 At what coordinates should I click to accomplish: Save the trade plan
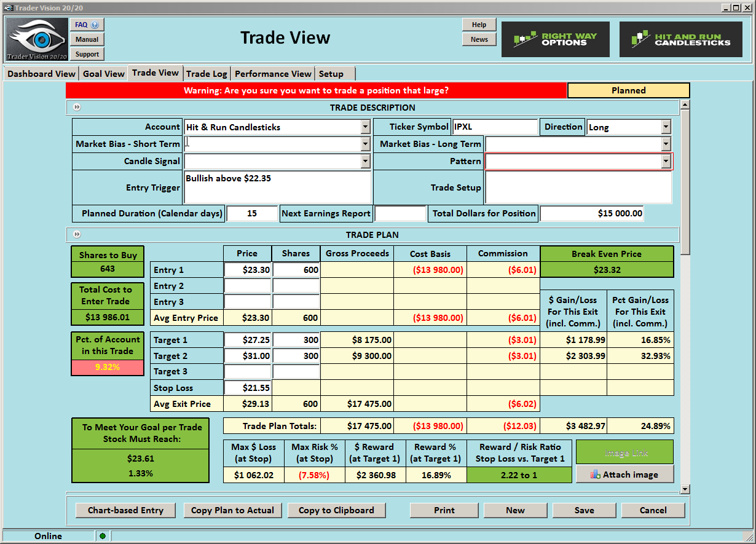584,510
